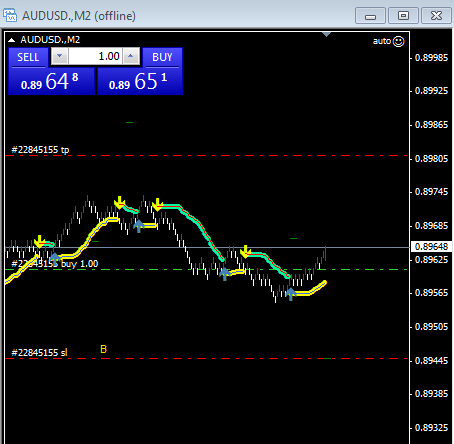Image resolution: width=454 pixels, height=444 pixels.
Task: Click the buy price 0.89651 tile
Action: coord(140,82)
